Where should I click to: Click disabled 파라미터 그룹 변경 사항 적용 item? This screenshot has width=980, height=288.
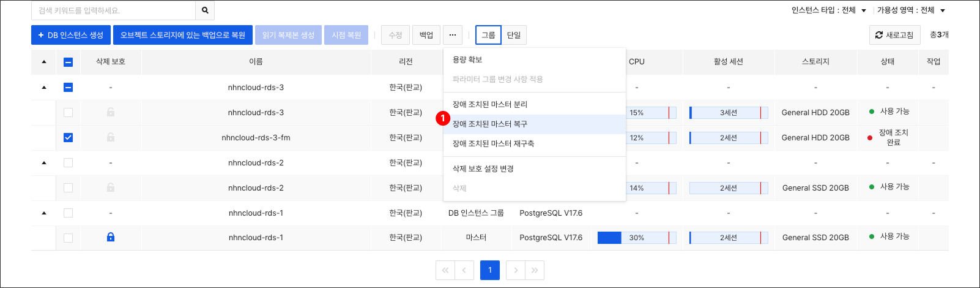(x=534, y=79)
